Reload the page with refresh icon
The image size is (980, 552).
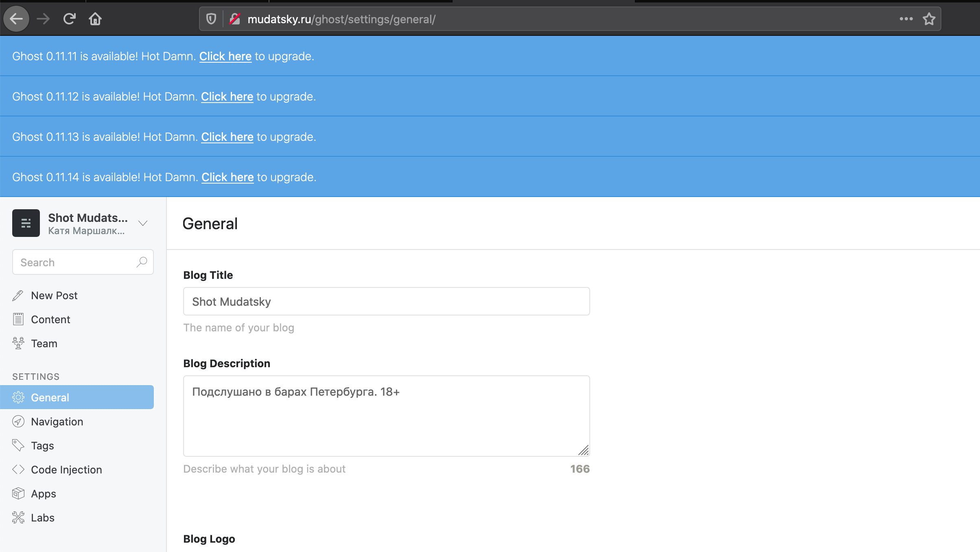(70, 19)
